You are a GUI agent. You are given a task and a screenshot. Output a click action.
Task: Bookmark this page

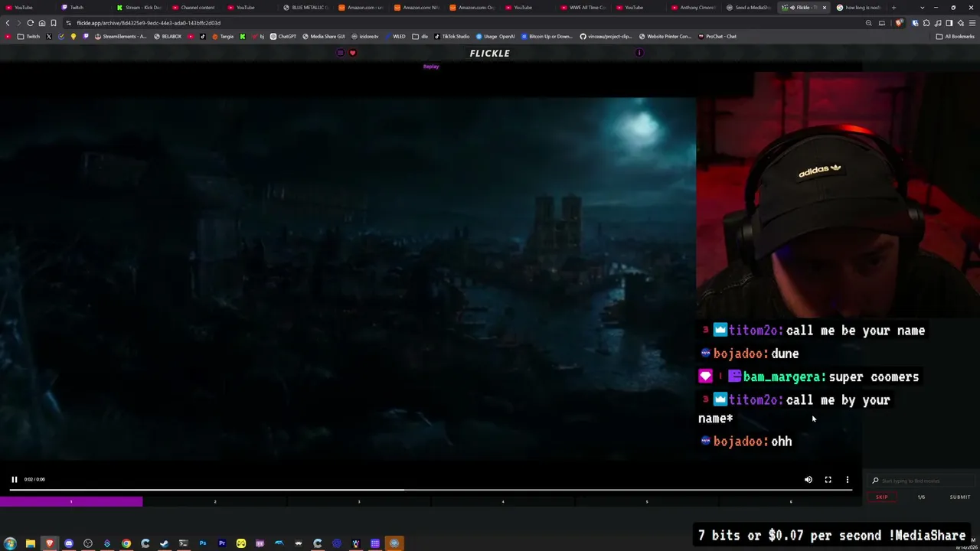[x=54, y=23]
